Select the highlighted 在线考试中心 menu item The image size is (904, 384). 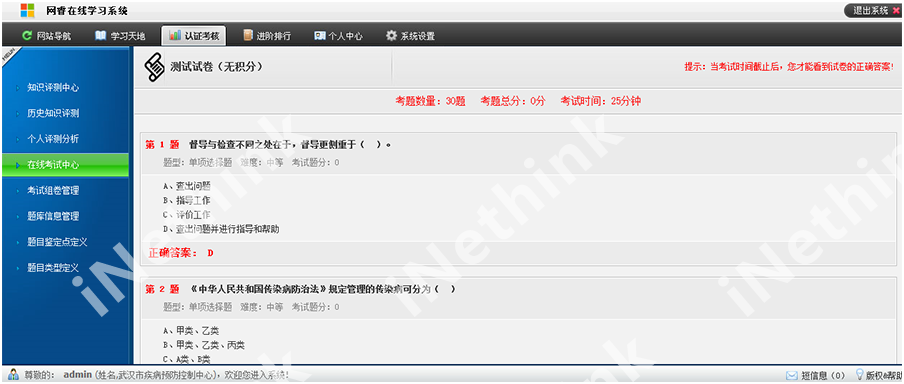65,165
